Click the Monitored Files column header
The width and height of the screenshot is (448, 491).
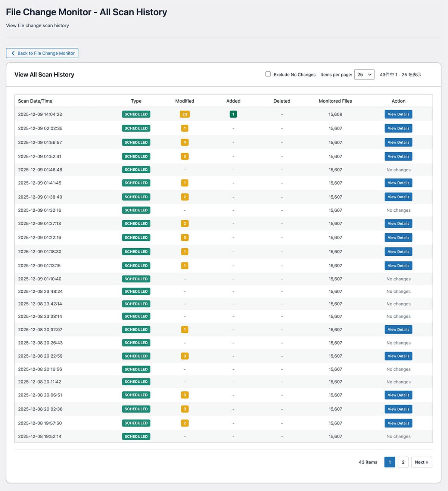point(335,101)
